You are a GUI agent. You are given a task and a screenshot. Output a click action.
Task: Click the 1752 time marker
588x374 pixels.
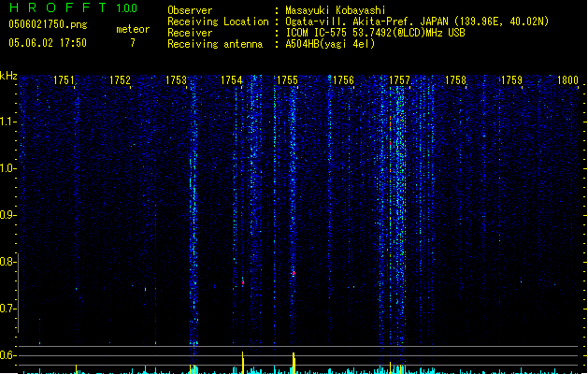[x=120, y=80]
